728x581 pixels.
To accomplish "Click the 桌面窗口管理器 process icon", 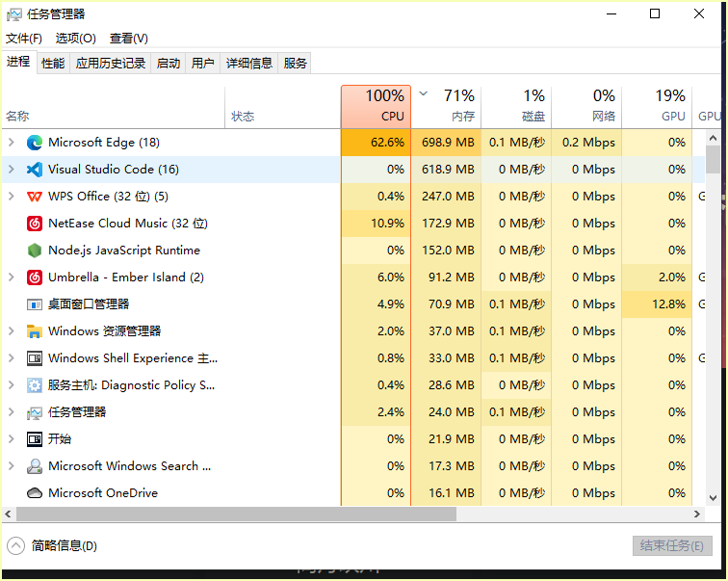I will click(35, 304).
